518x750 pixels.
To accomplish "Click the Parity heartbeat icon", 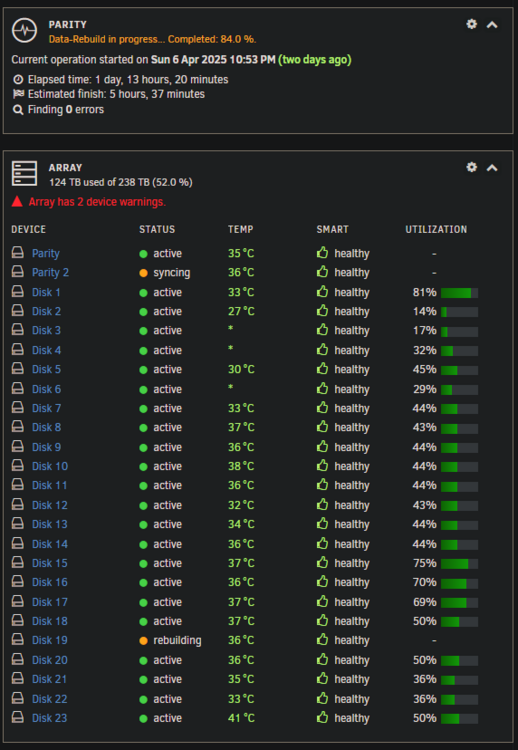I will 24,31.
